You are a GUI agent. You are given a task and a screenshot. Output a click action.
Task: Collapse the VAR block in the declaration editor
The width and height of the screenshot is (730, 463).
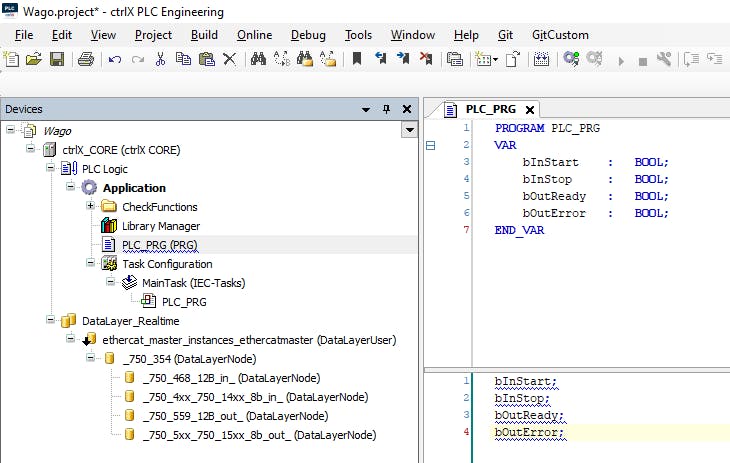click(431, 146)
